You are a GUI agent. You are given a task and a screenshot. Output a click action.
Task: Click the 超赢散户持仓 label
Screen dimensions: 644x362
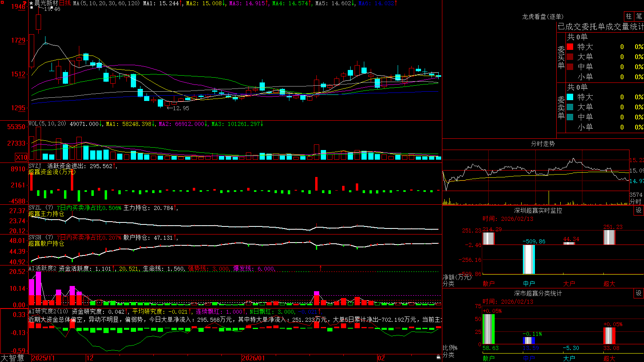click(46, 243)
